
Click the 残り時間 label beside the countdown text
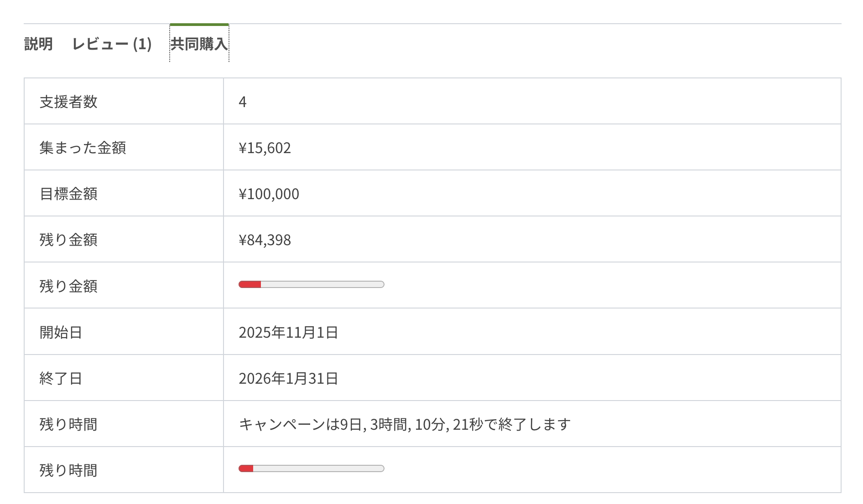[68, 424]
